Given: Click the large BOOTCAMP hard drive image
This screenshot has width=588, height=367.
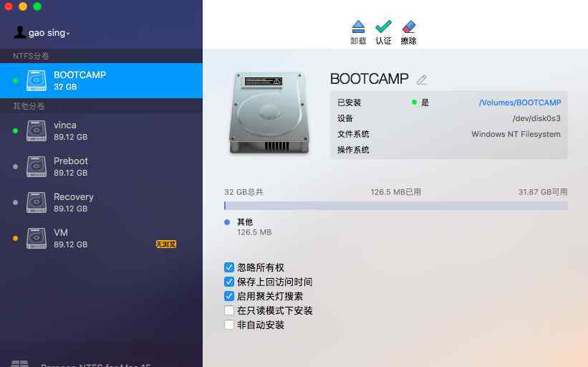Looking at the screenshot, I should point(269,113).
